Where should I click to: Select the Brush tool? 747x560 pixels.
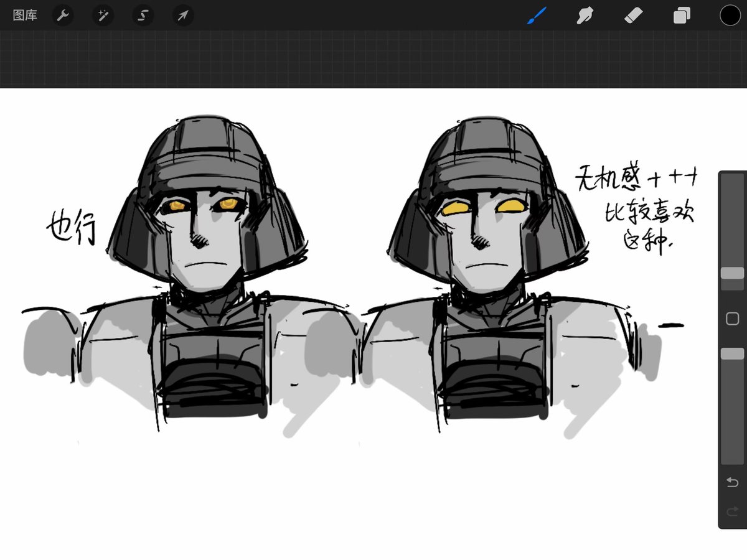point(537,16)
